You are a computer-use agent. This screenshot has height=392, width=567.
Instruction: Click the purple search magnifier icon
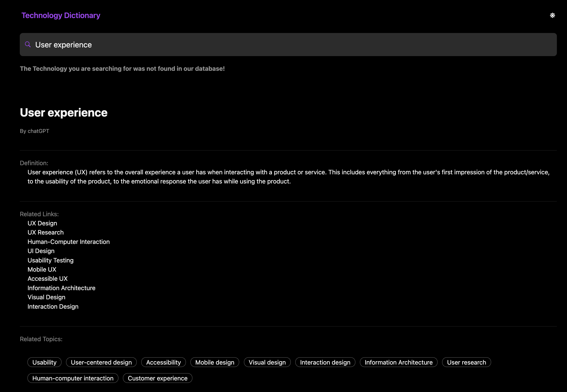tap(28, 45)
